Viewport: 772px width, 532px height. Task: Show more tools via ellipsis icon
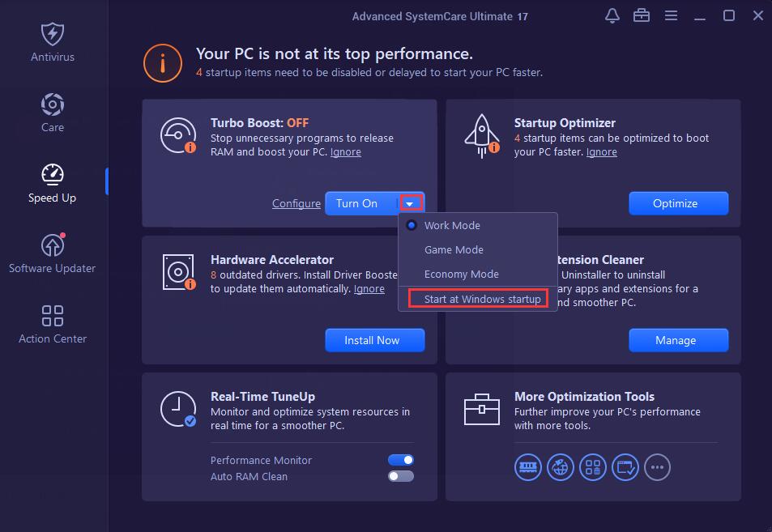(x=657, y=466)
